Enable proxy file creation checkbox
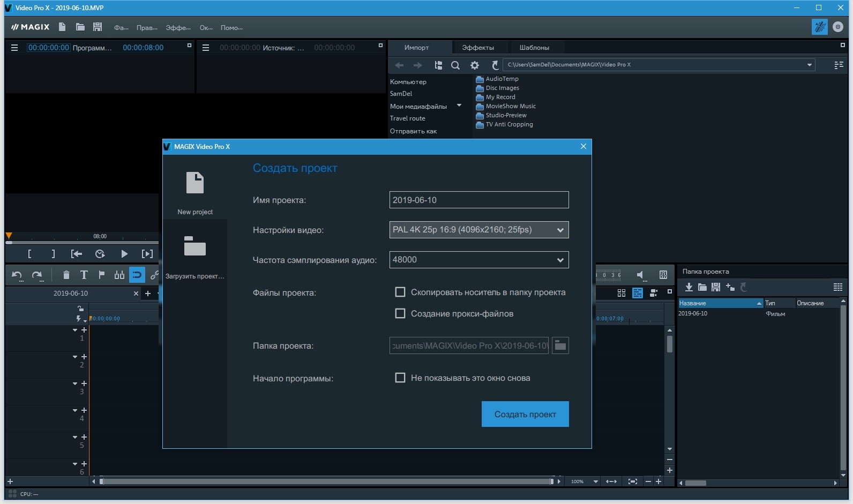This screenshot has width=853, height=504. pyautogui.click(x=400, y=313)
